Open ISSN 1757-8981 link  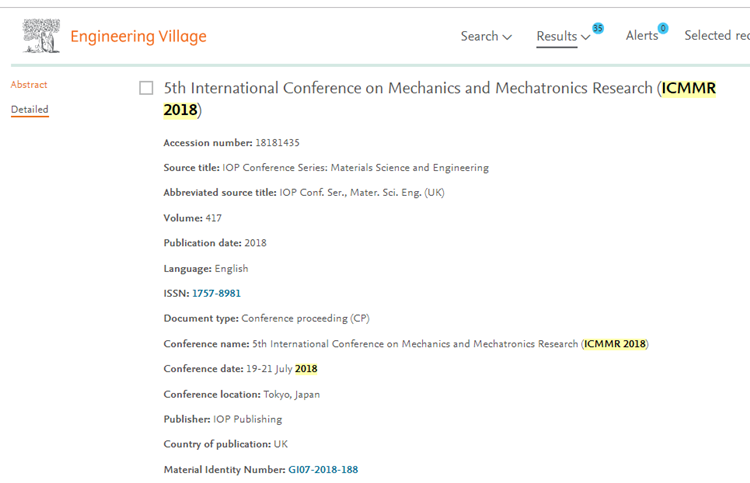(x=216, y=293)
